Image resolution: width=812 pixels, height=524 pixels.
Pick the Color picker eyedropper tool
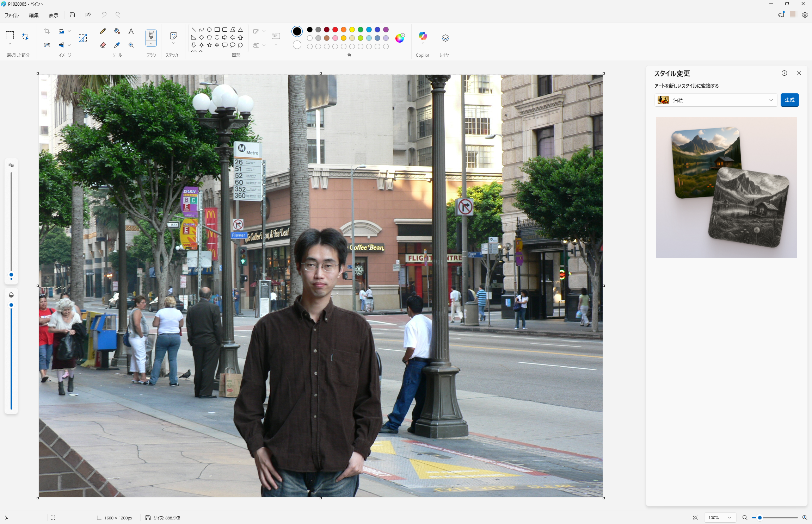(x=117, y=45)
